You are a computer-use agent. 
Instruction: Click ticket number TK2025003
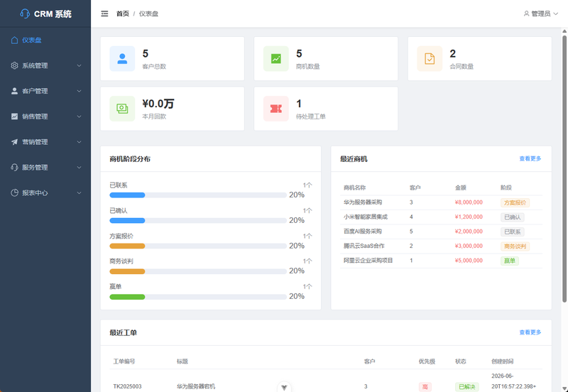[x=127, y=386]
